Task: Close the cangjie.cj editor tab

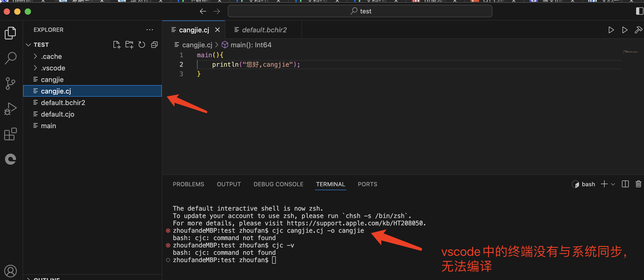Action: coord(217,30)
